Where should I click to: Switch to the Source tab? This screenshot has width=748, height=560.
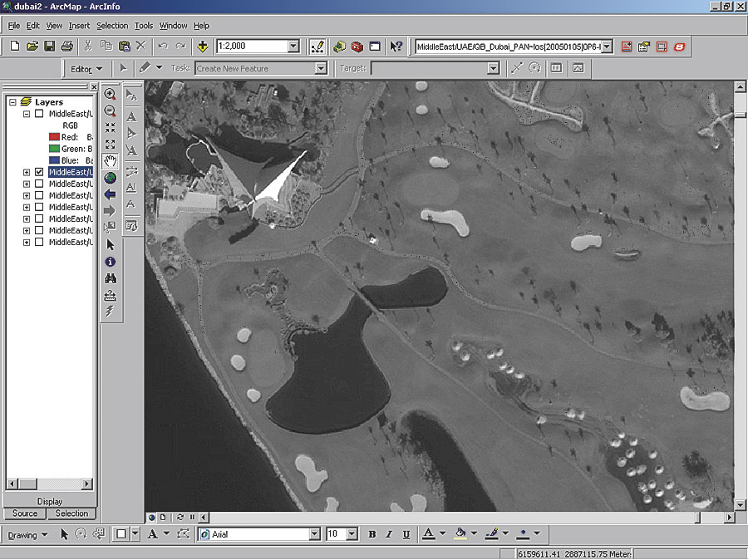point(25,513)
